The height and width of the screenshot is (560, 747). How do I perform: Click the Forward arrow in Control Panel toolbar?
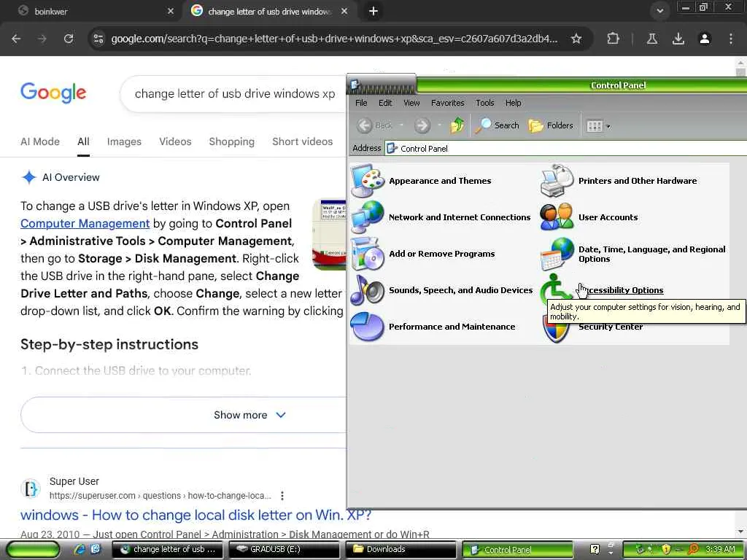pyautogui.click(x=422, y=125)
